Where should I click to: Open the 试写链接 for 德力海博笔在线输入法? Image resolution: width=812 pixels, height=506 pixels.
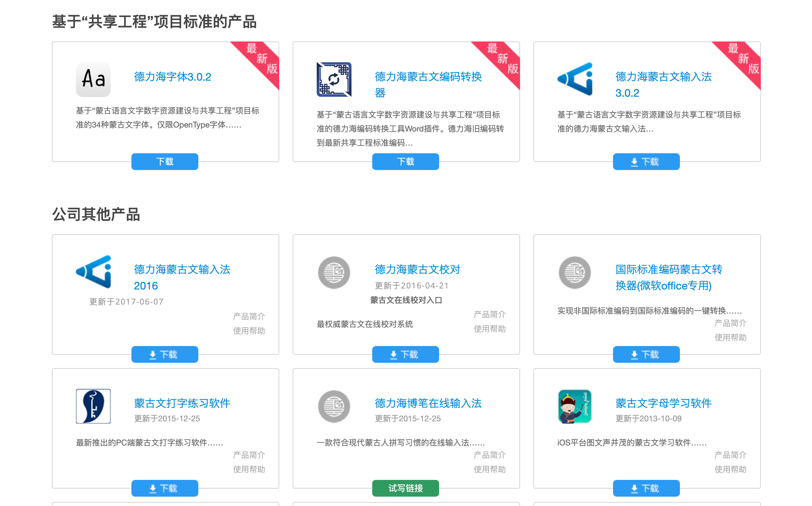[x=405, y=488]
